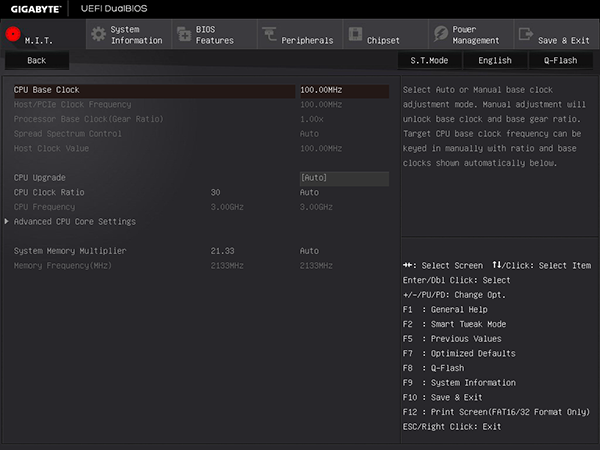
Task: Change language via the English button
Action: pyautogui.click(x=495, y=60)
